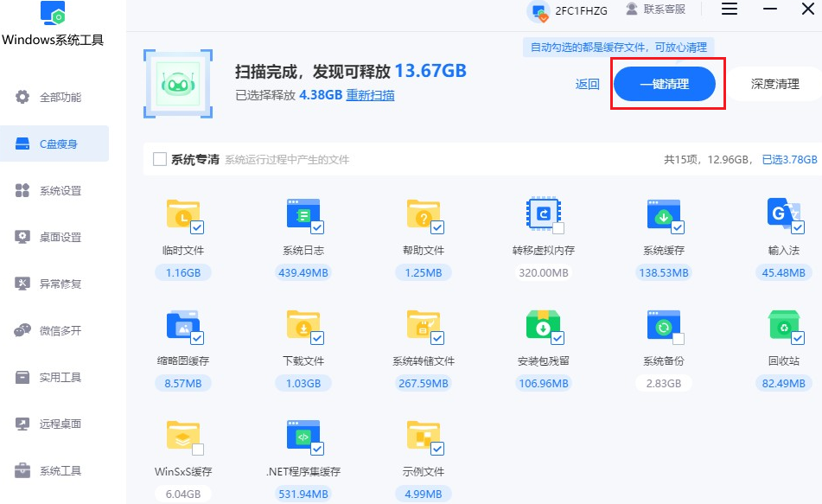Viewport: 822px width, 504px height.
Task: Click the robot mascot scan thumbnail
Action: click(x=177, y=84)
